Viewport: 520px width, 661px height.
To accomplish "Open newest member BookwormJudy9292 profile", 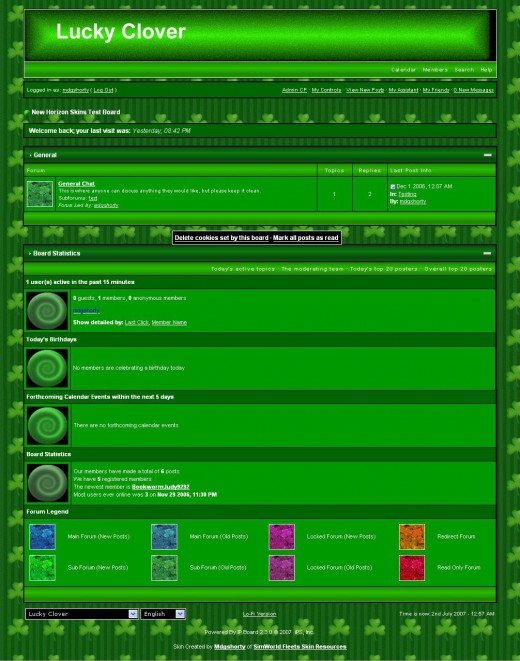I will click(161, 487).
